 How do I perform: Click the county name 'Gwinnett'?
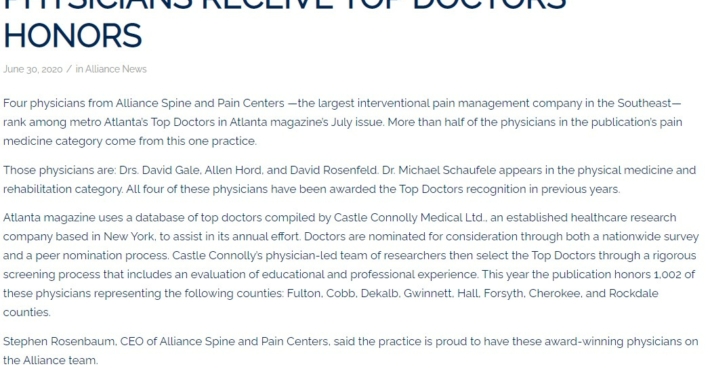coord(427,293)
